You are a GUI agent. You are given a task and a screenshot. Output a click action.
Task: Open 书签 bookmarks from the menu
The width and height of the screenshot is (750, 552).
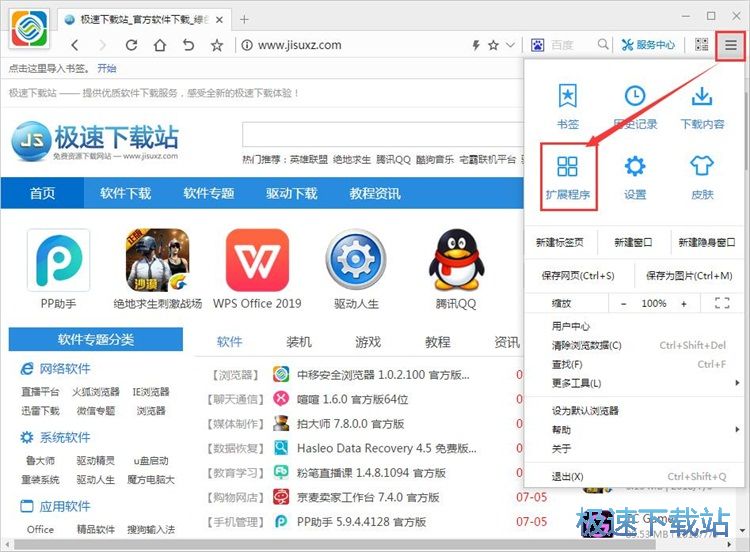[568, 107]
